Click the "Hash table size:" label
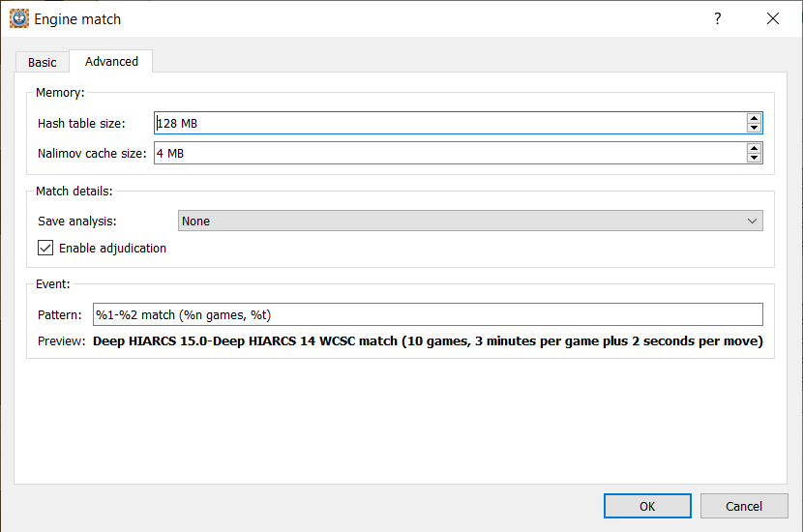This screenshot has width=803, height=532. 81,124
